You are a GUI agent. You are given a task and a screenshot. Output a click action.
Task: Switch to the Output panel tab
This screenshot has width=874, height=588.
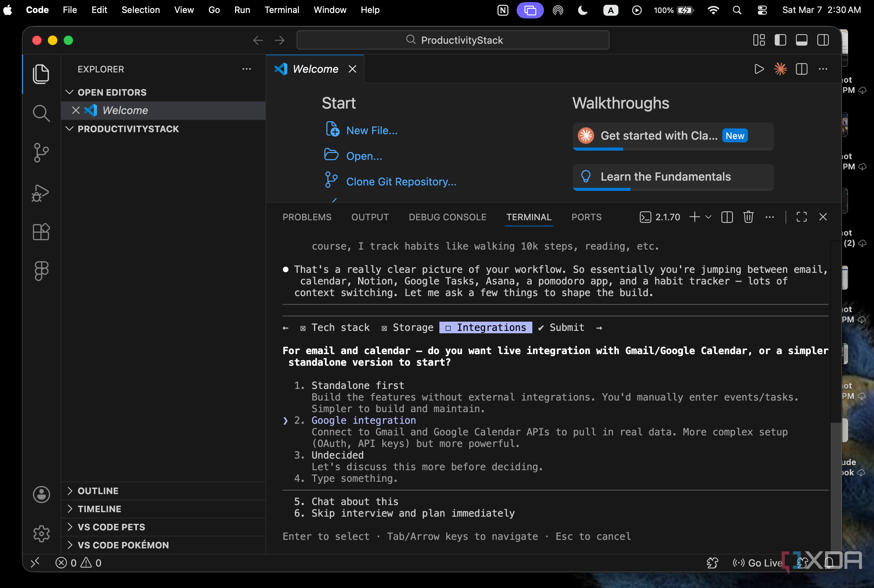coord(370,217)
